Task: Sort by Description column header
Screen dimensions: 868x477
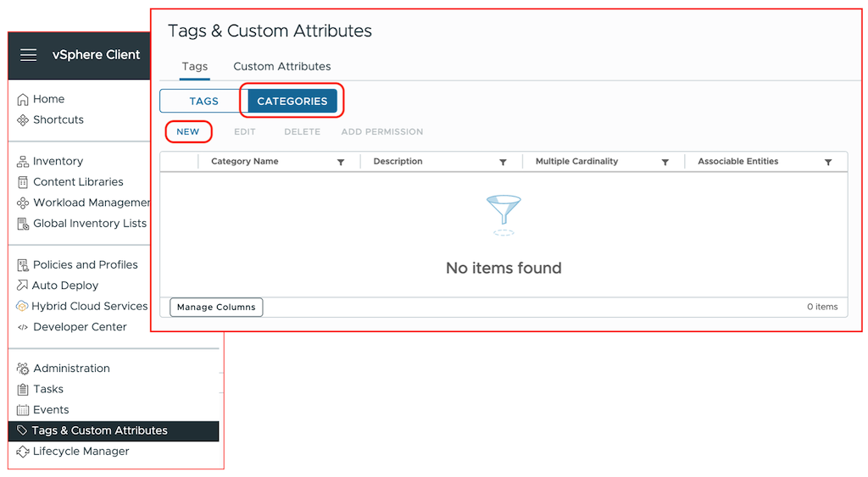Action: coord(398,162)
